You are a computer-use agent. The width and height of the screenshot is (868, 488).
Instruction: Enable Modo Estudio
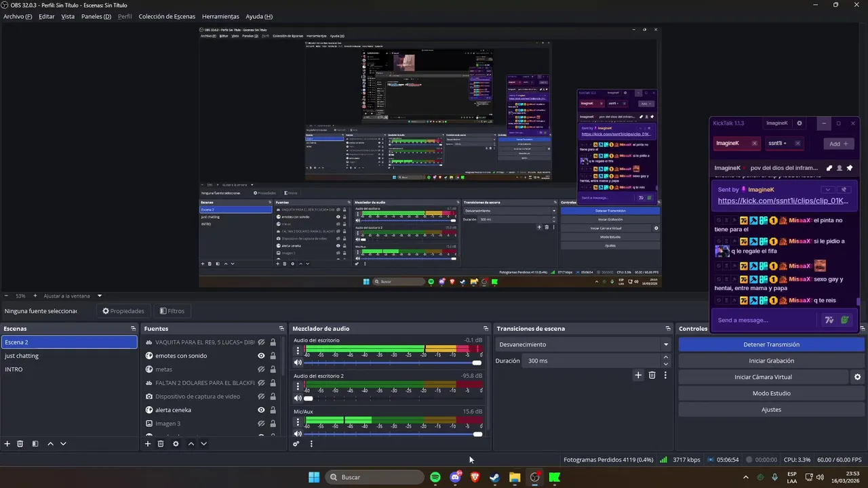click(771, 393)
